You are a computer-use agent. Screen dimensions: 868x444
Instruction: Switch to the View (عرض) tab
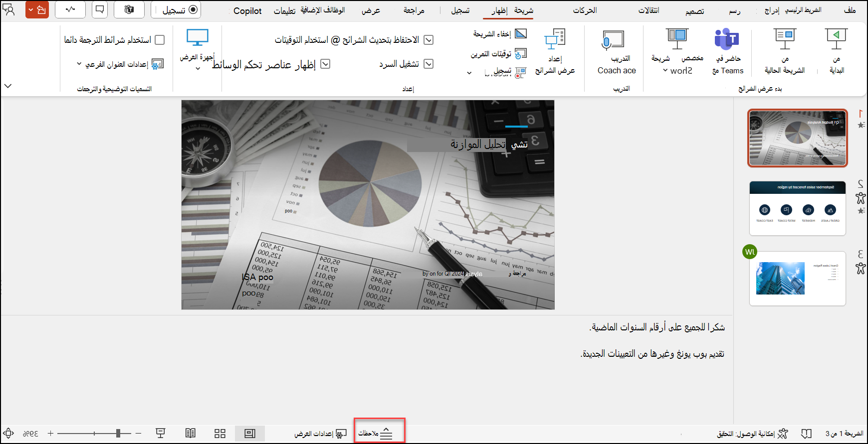click(371, 10)
